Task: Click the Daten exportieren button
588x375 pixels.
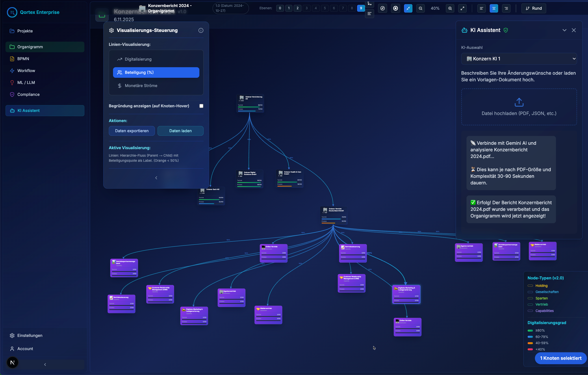Action: click(132, 131)
